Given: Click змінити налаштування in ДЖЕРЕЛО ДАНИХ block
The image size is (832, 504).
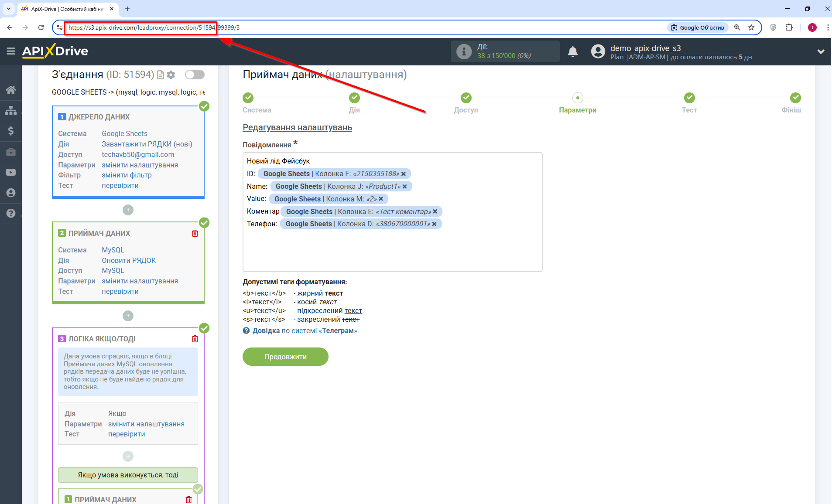Looking at the screenshot, I should (140, 165).
